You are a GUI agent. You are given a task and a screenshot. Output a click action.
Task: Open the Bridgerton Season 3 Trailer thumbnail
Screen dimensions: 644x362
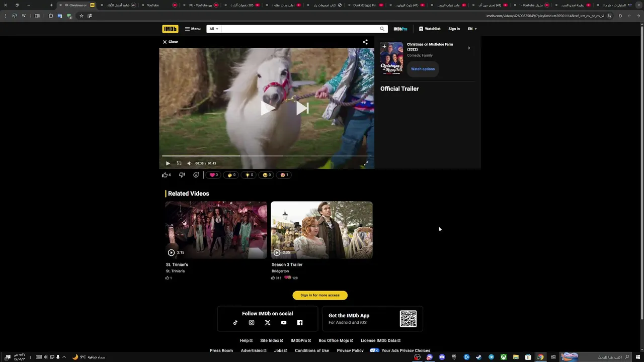pos(321,230)
